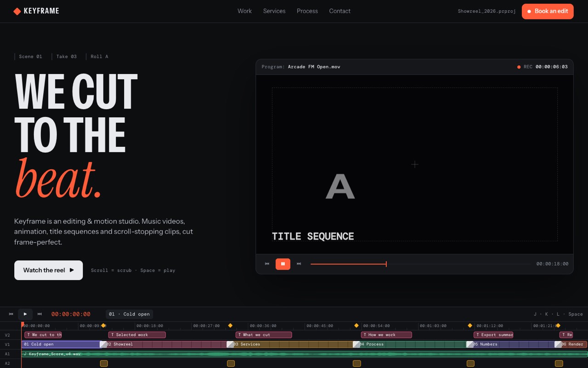Select the A2 cue marker under Services start
This screenshot has height=368, width=588.
pos(231,363)
